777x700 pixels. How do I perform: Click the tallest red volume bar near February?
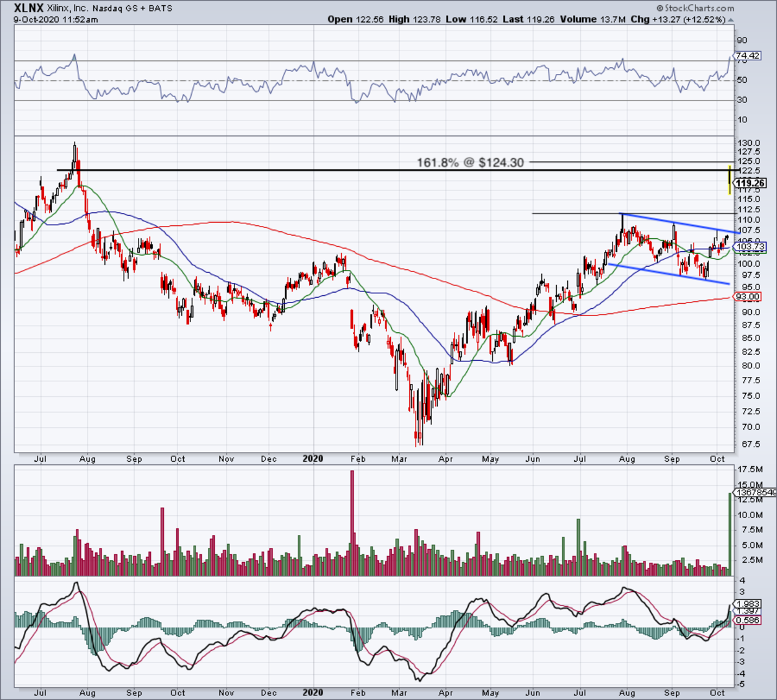tap(352, 523)
